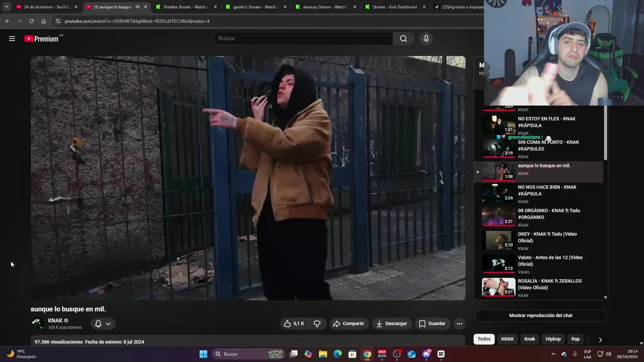Switch to Petakka Stream tab
This screenshot has height=362, width=644.
point(186,7)
